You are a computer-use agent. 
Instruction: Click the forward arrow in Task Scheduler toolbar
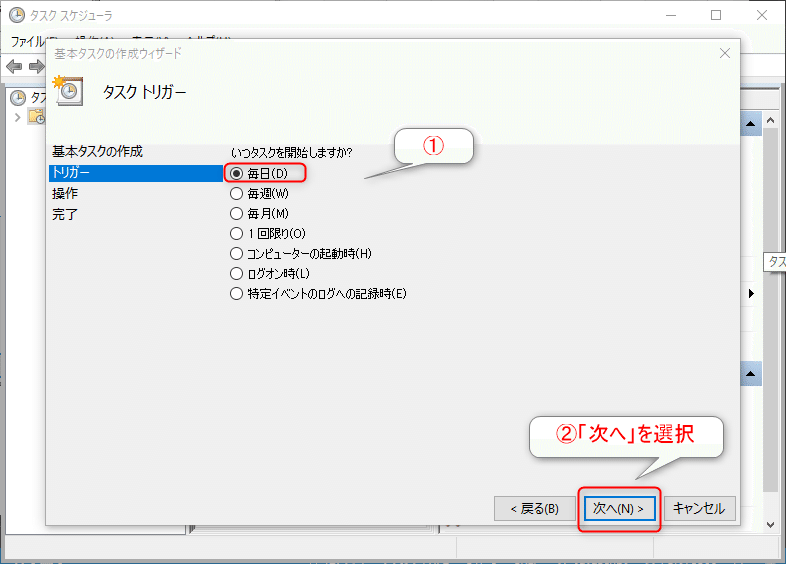[37, 66]
